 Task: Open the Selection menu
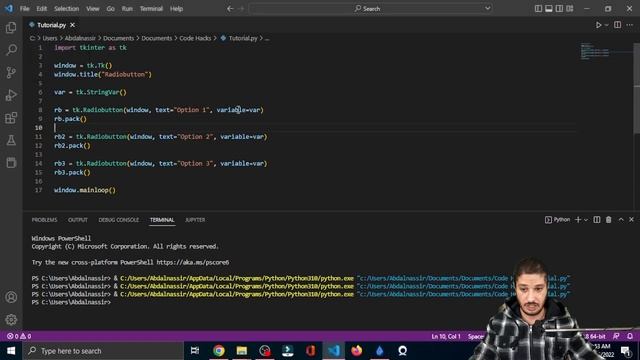pyautogui.click(x=67, y=9)
